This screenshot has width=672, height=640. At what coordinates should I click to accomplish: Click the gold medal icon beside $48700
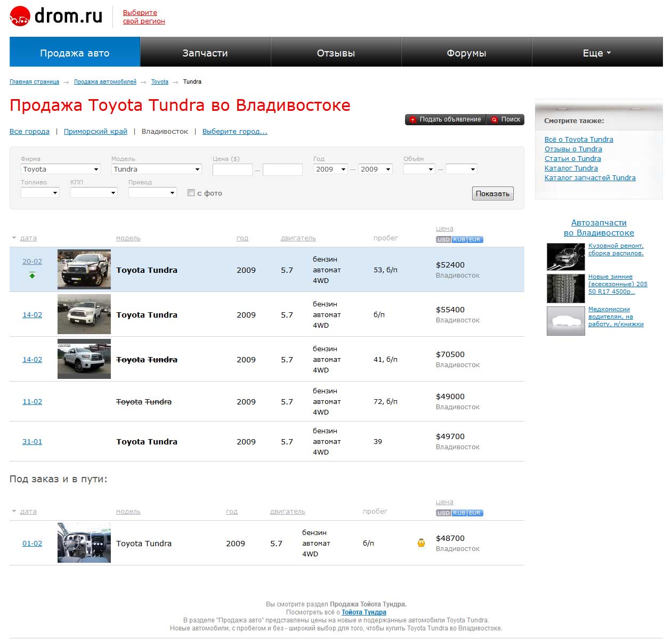pyautogui.click(x=421, y=543)
